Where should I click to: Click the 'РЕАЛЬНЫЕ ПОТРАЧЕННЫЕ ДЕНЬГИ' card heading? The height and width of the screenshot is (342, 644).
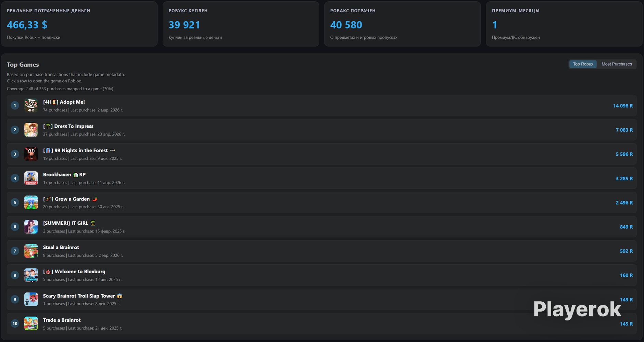pyautogui.click(x=49, y=11)
